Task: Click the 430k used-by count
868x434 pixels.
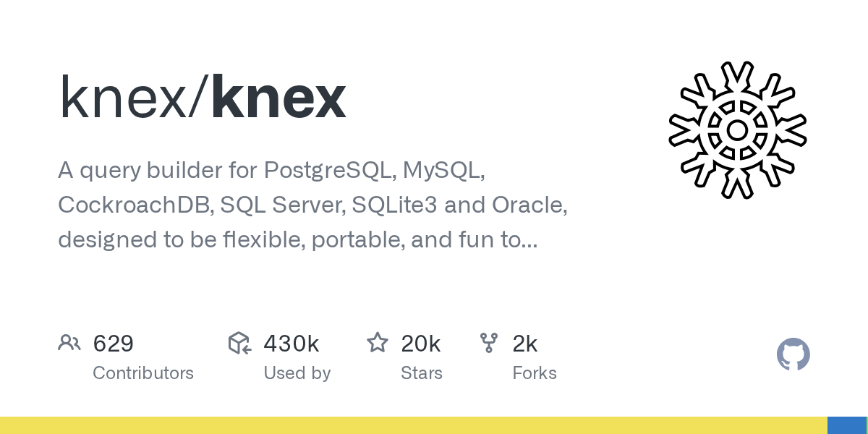Action: pyautogui.click(x=292, y=344)
